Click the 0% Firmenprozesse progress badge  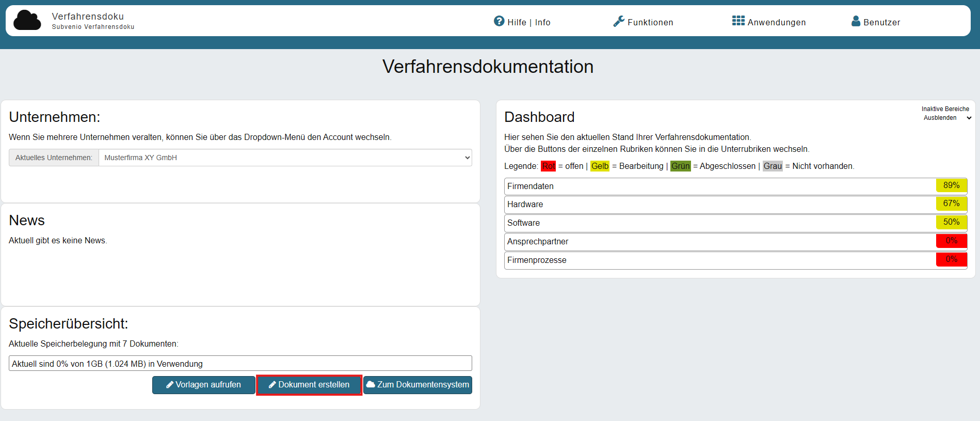(952, 259)
